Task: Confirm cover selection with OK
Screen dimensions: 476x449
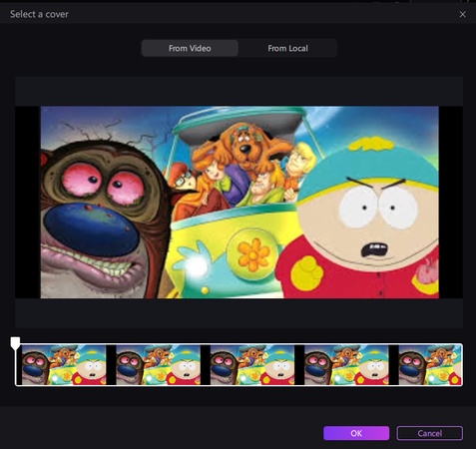Action: pyautogui.click(x=356, y=433)
